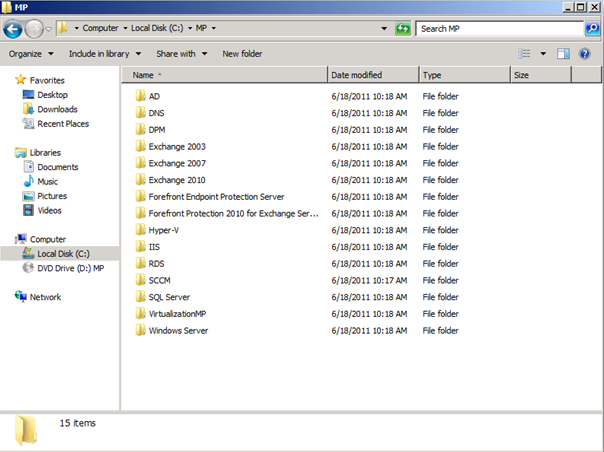
Task: Create a New folder
Action: pyautogui.click(x=242, y=54)
